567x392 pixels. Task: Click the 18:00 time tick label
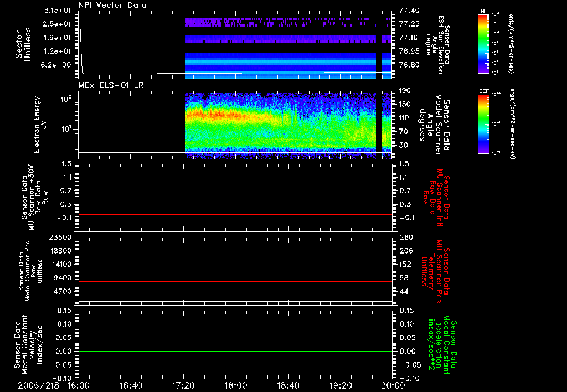point(236,385)
